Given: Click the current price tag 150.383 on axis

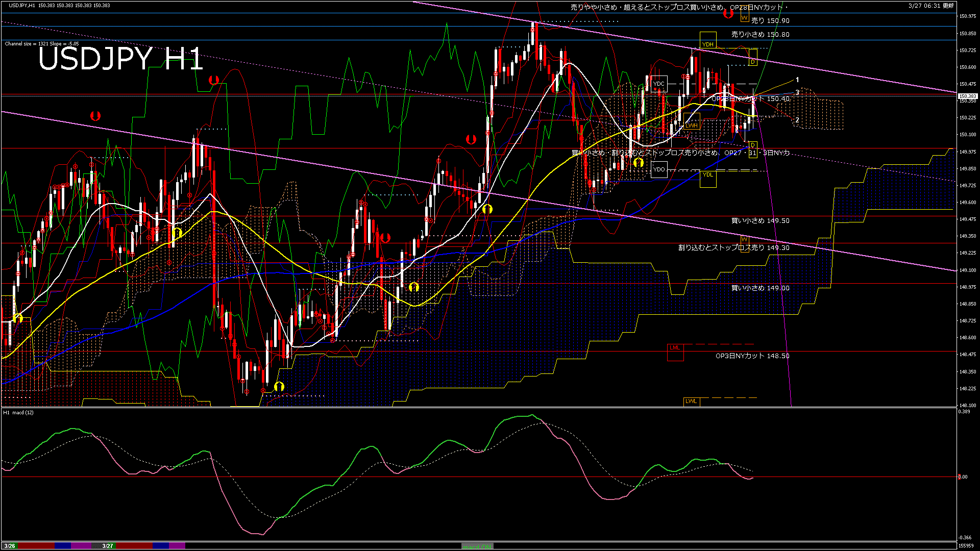Looking at the screenshot, I should (967, 96).
